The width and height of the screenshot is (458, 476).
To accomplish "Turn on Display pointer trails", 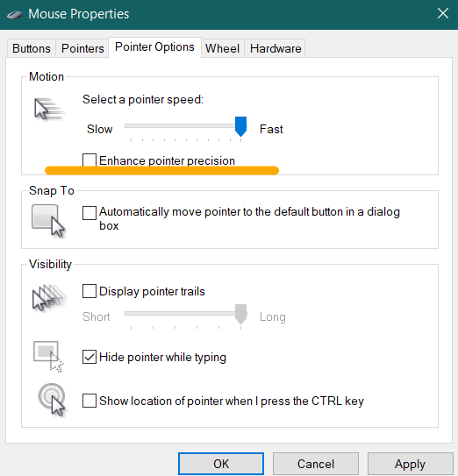I will pyautogui.click(x=89, y=291).
